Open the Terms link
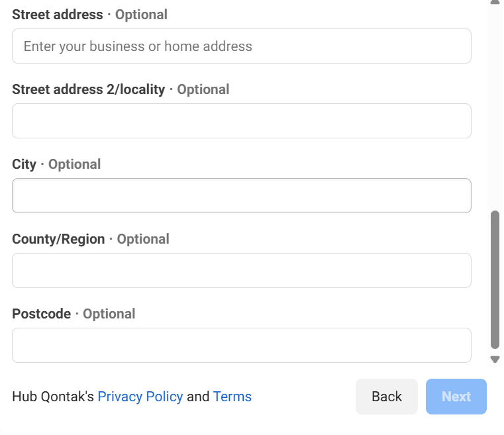504x435 pixels. [x=232, y=397]
